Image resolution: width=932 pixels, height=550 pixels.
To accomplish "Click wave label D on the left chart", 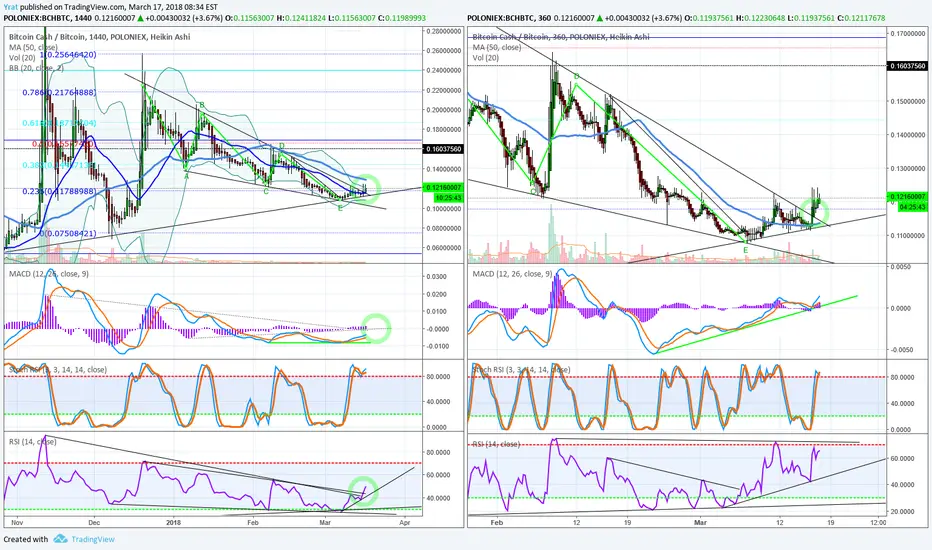I will coord(281,146).
